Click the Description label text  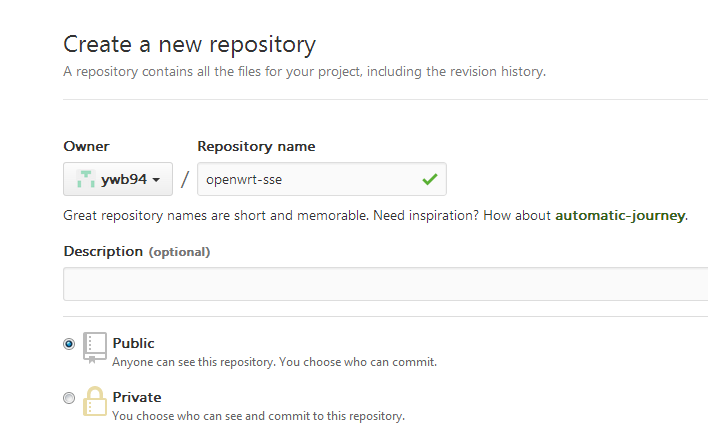tap(103, 252)
